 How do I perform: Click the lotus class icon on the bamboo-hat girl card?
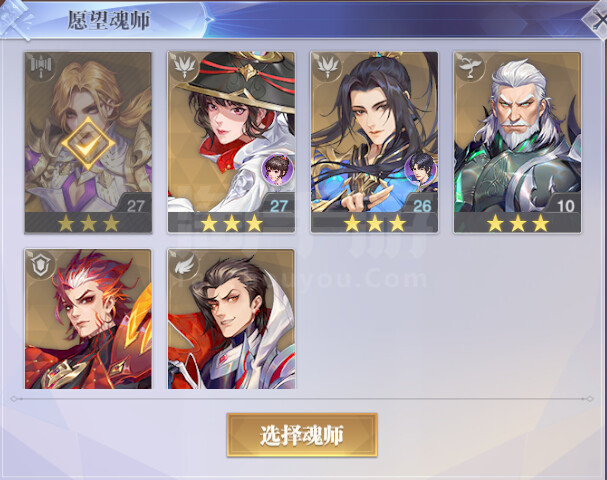pyautogui.click(x=184, y=67)
